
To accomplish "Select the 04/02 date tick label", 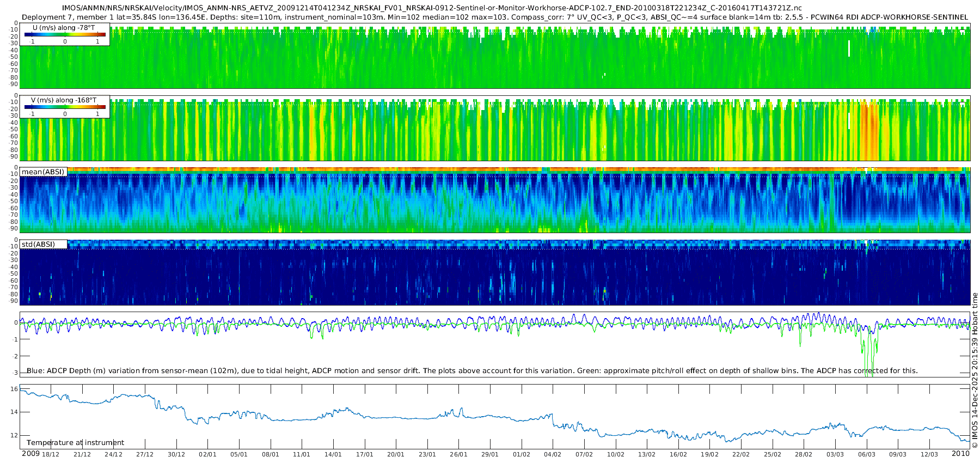I will (x=553, y=454).
